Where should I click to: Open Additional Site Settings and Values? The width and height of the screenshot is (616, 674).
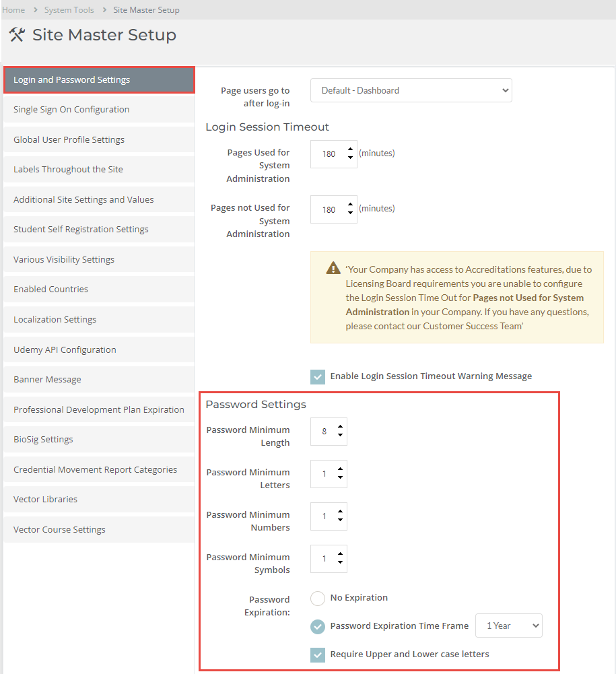coord(99,199)
